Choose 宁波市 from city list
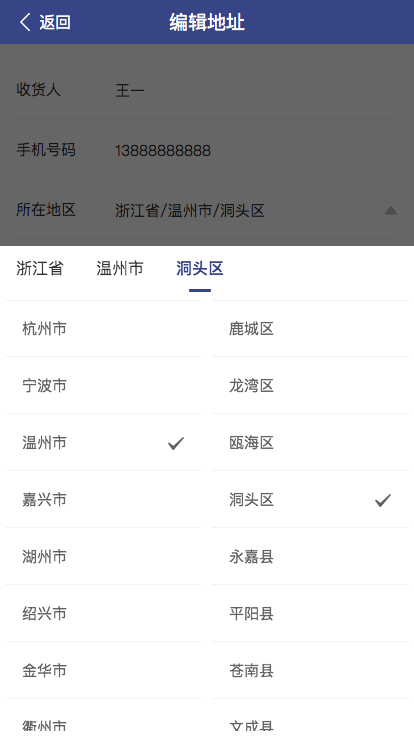The image size is (414, 736). pos(103,385)
